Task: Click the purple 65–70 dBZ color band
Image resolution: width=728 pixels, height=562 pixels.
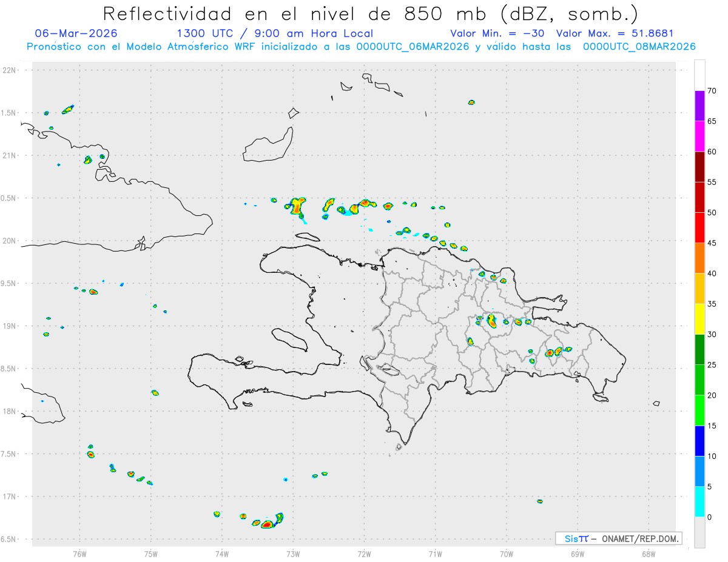Action: (x=699, y=106)
